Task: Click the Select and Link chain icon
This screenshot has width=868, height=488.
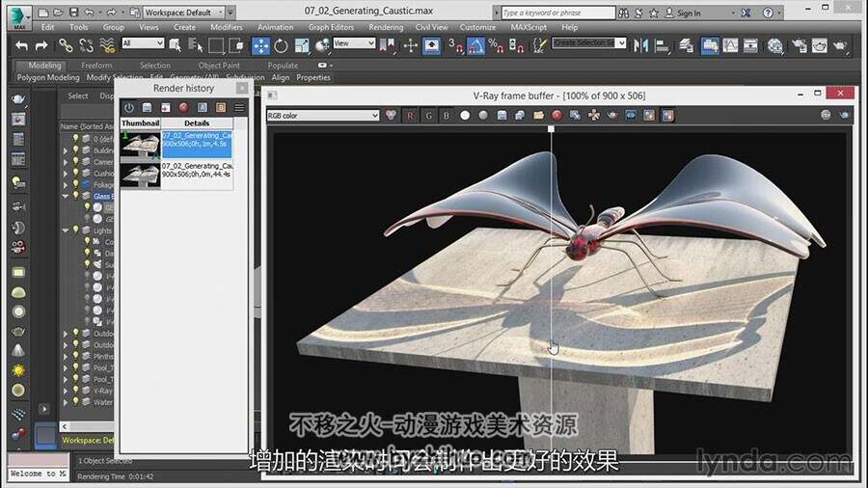Action: (66, 45)
